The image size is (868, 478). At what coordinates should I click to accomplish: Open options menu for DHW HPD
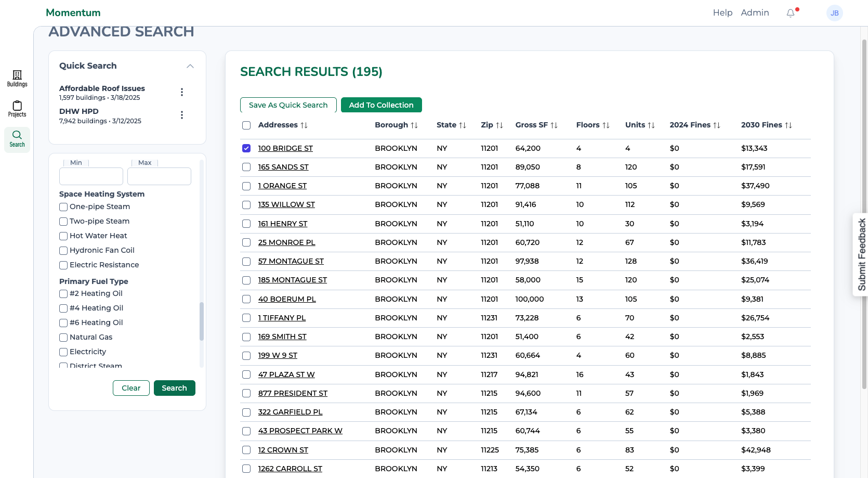tap(182, 115)
